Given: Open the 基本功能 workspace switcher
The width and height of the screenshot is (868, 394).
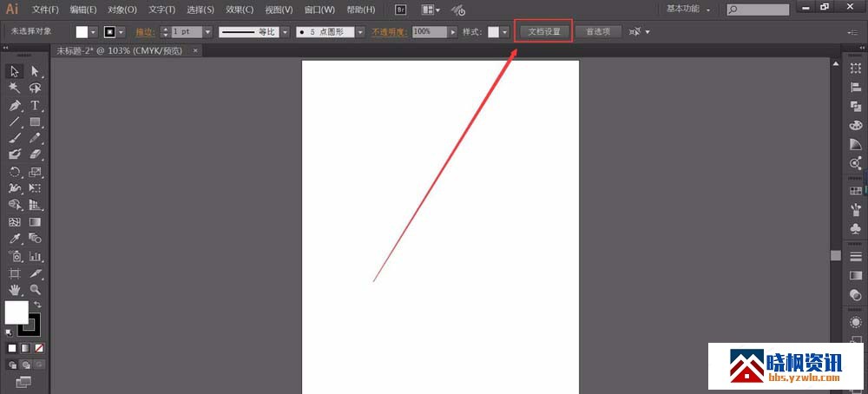Looking at the screenshot, I should [x=688, y=10].
